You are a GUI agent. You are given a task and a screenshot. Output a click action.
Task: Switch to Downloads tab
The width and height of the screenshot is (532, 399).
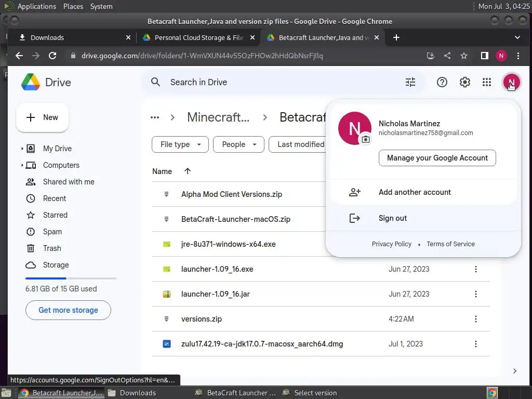coord(71,37)
